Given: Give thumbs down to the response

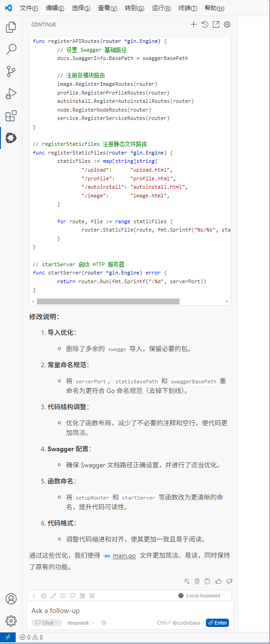Looking at the screenshot, I should click(x=229, y=581).
